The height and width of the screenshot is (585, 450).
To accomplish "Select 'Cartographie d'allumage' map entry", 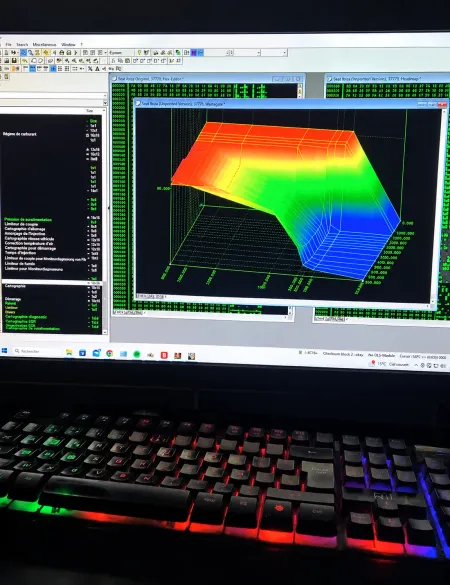I will 25,229.
